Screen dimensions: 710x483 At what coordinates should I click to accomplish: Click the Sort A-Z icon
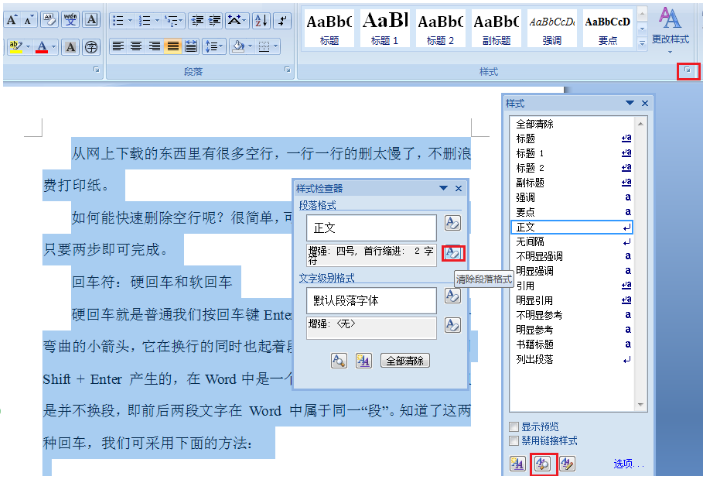pos(261,20)
